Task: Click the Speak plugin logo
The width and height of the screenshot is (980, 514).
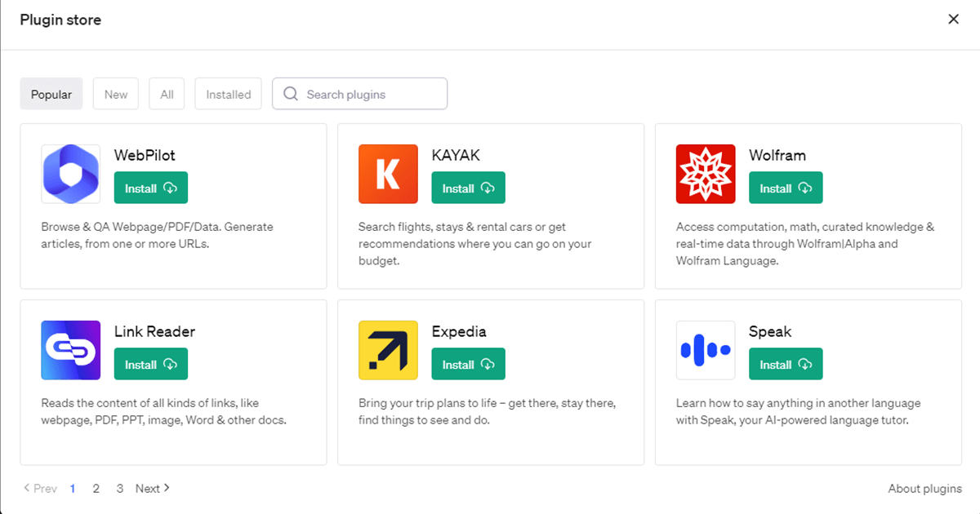Action: click(x=706, y=350)
